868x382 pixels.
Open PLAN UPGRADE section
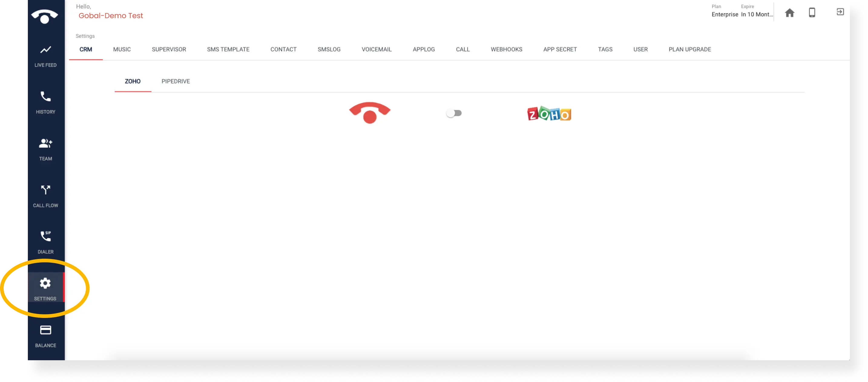[x=690, y=49]
